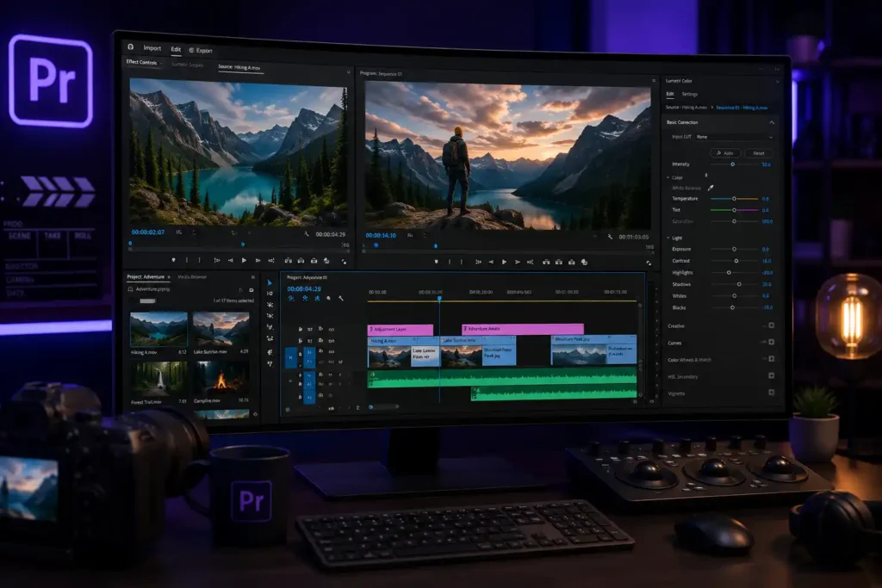Open the Input LUT dropdown
Image resolution: width=882 pixels, height=588 pixels.
coord(734,137)
